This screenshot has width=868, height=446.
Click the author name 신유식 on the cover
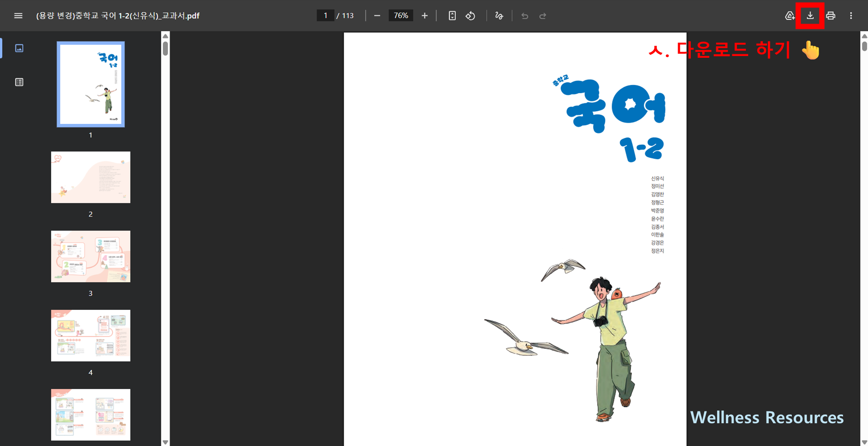657,179
